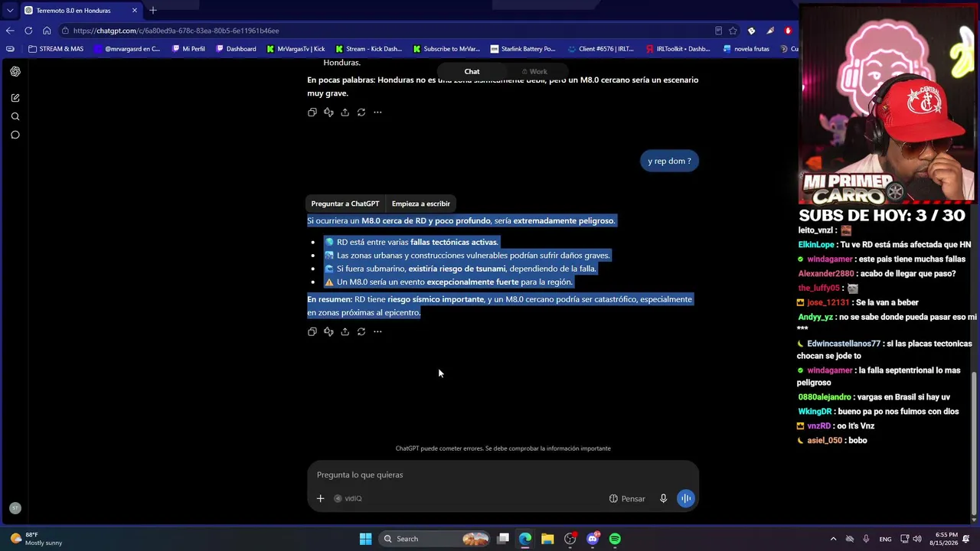The width and height of the screenshot is (980, 551).
Task: Go back with the browser back arrow
Action: 10,31
